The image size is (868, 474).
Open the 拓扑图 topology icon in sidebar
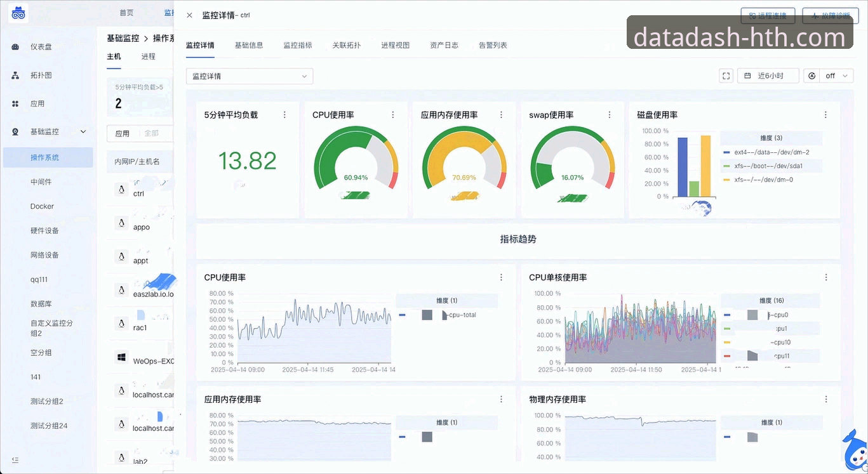(x=15, y=76)
